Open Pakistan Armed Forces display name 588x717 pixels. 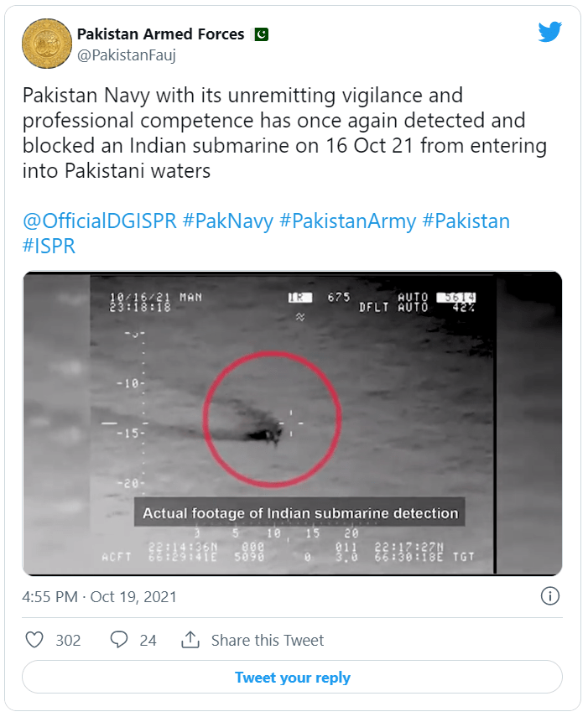pyautogui.click(x=160, y=34)
